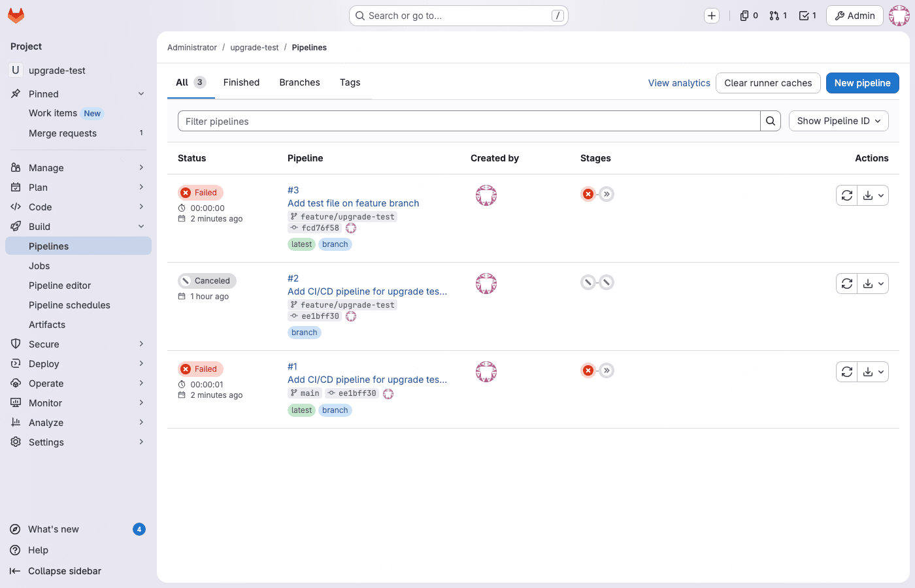Click the canceled stage icon on pipeline #2

(x=586, y=282)
